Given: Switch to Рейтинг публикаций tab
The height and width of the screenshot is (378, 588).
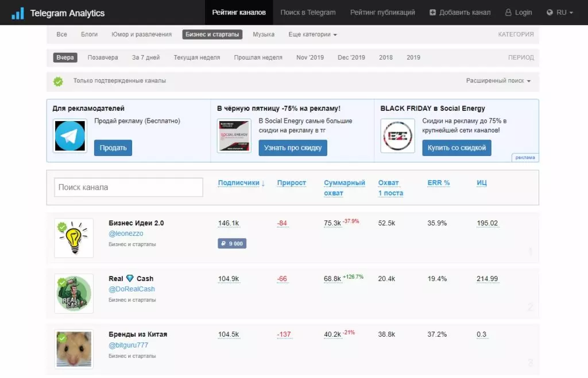Looking at the screenshot, I should [x=382, y=13].
